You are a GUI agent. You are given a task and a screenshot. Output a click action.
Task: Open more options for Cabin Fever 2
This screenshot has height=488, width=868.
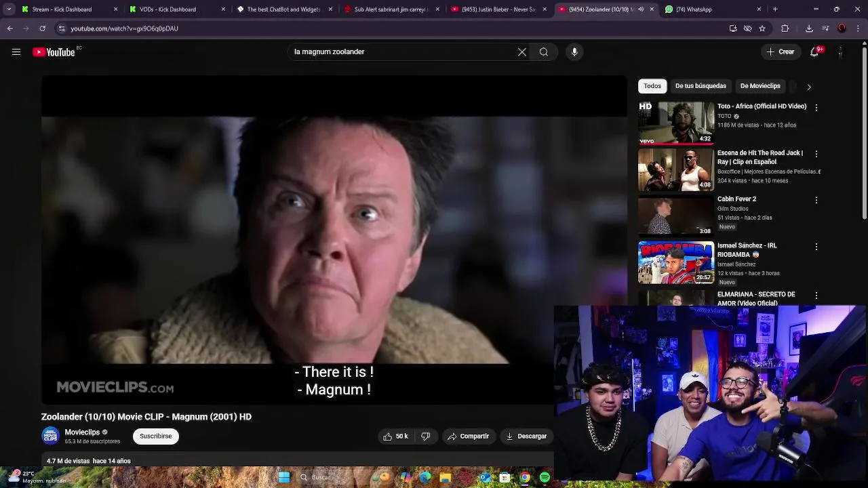(x=816, y=200)
